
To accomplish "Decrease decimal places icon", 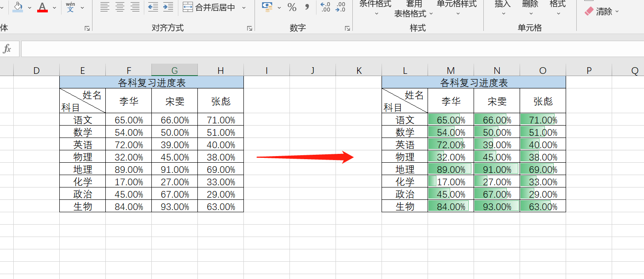I will (x=340, y=7).
